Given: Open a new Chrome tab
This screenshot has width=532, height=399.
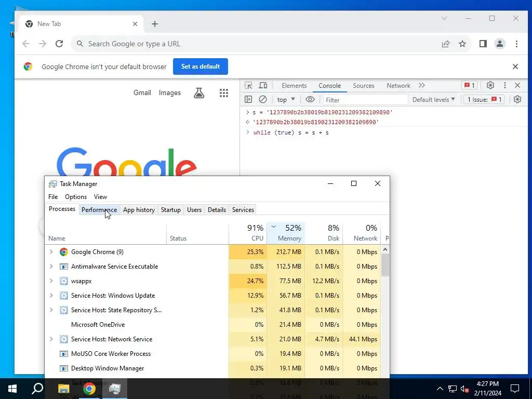Looking at the screenshot, I should [155, 24].
